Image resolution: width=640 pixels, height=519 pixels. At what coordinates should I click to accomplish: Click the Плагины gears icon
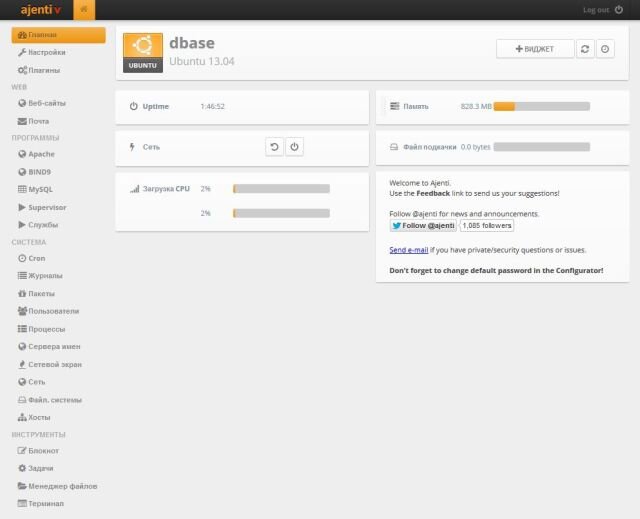point(22,70)
